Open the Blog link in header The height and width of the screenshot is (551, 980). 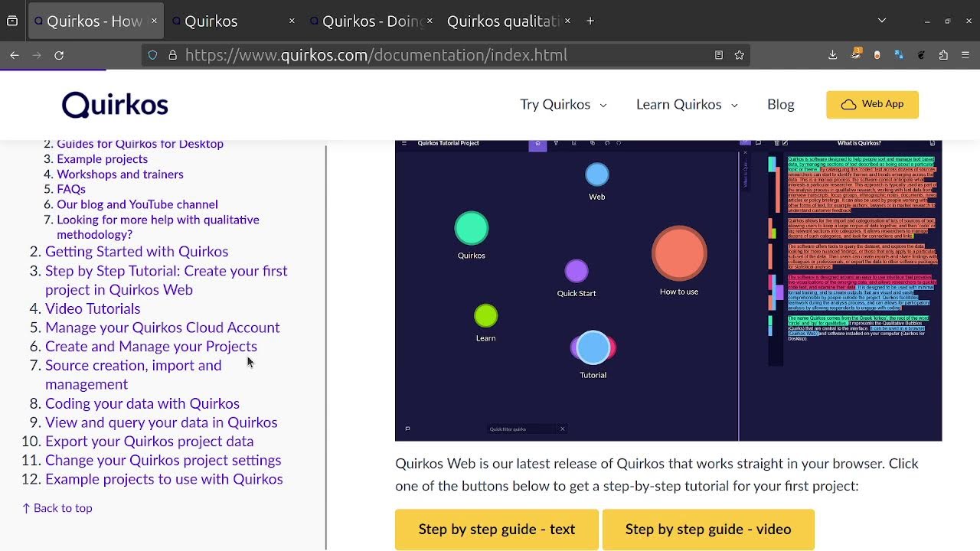[x=780, y=105]
